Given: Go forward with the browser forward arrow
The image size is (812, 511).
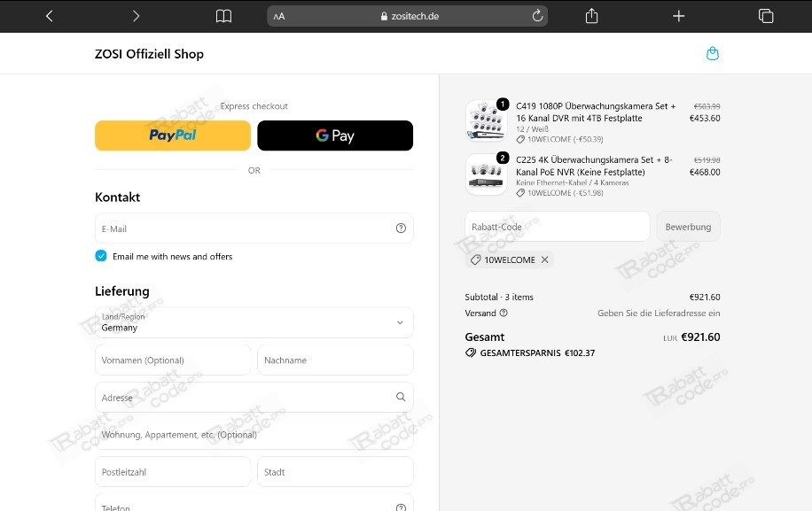Looking at the screenshot, I should tap(136, 16).
